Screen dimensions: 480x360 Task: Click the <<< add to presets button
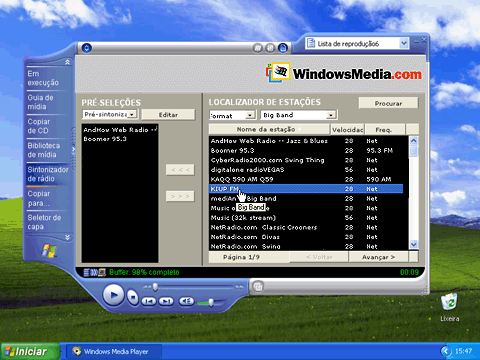[x=180, y=170]
